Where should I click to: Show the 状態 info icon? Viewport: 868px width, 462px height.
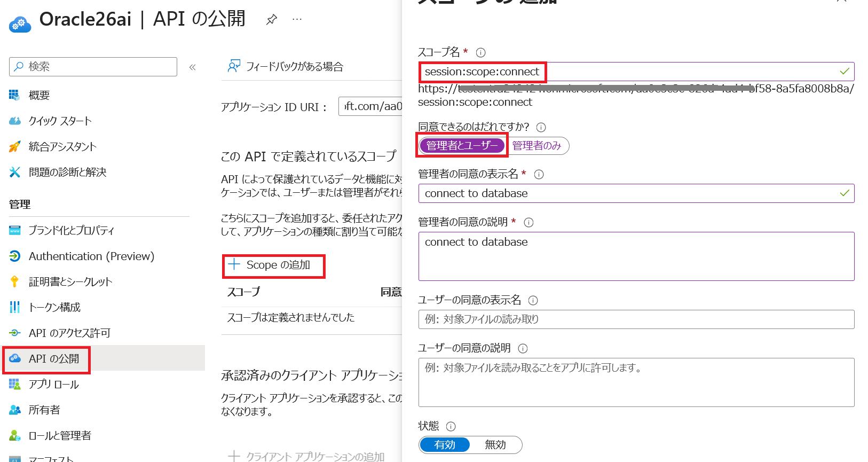pos(451,426)
